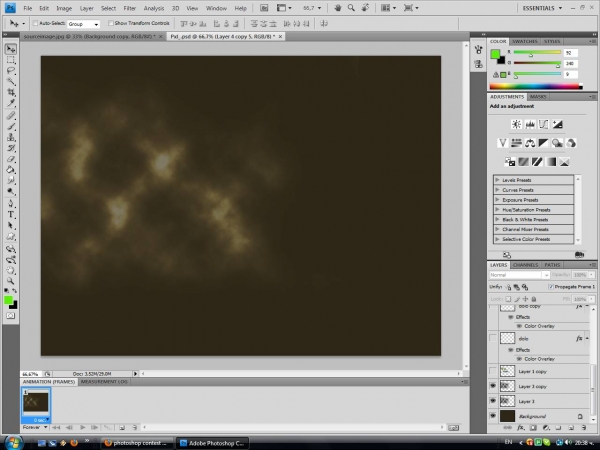Screen dimensions: 600x450
Task: Select the Crop tool
Action: (11, 92)
